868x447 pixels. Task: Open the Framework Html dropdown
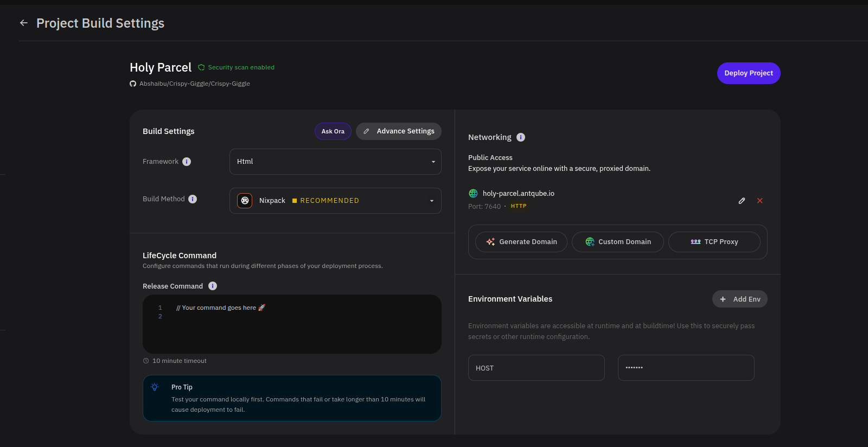click(335, 162)
